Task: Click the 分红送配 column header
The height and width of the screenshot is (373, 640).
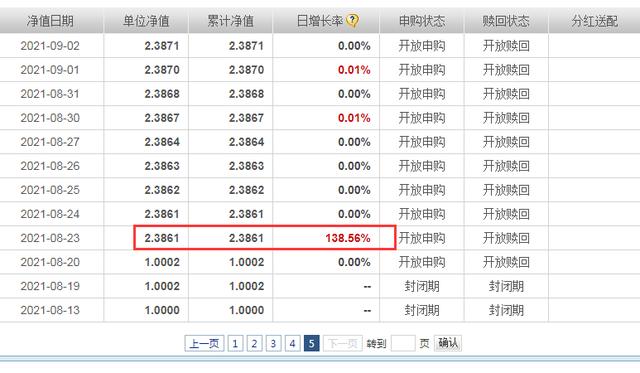Action: pos(595,20)
